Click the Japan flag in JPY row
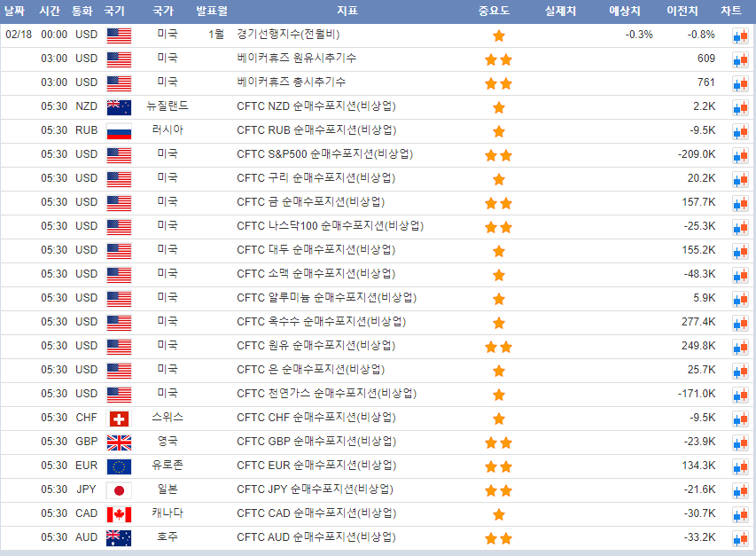The image size is (756, 556). 119,489
